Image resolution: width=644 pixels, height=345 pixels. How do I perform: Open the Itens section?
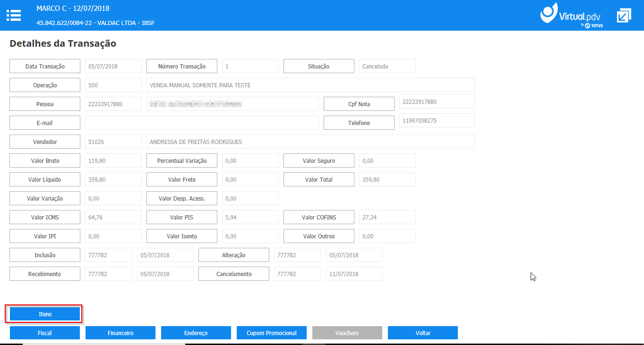(x=45, y=314)
